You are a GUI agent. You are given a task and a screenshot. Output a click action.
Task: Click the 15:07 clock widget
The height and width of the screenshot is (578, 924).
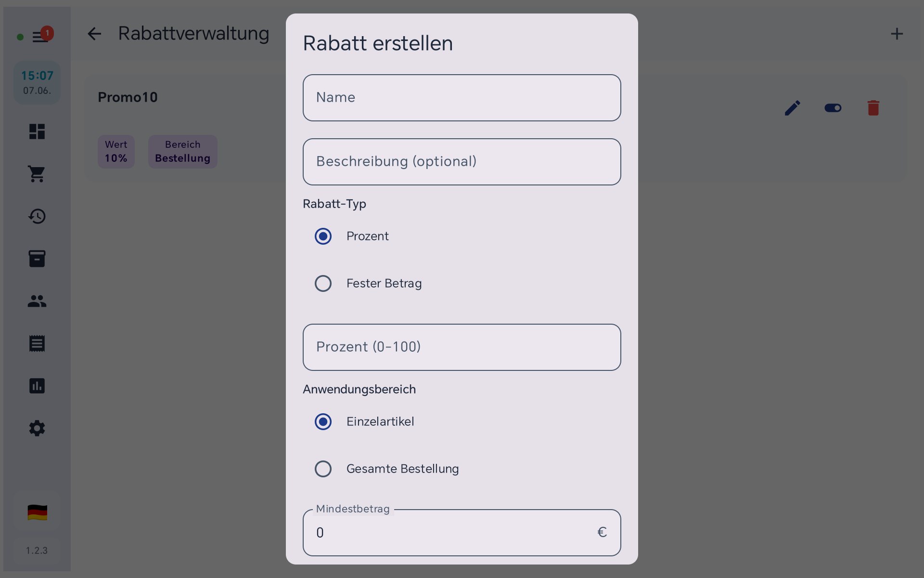click(x=37, y=82)
